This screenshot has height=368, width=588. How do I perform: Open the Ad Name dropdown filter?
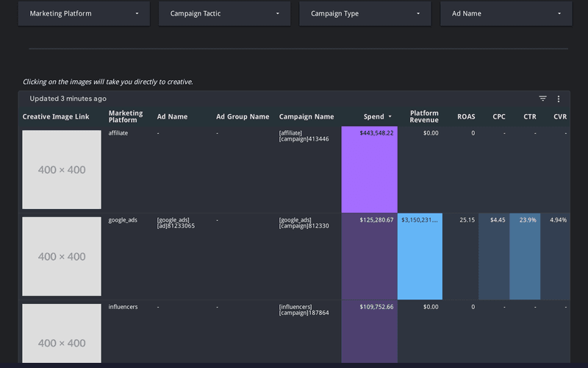pos(506,13)
